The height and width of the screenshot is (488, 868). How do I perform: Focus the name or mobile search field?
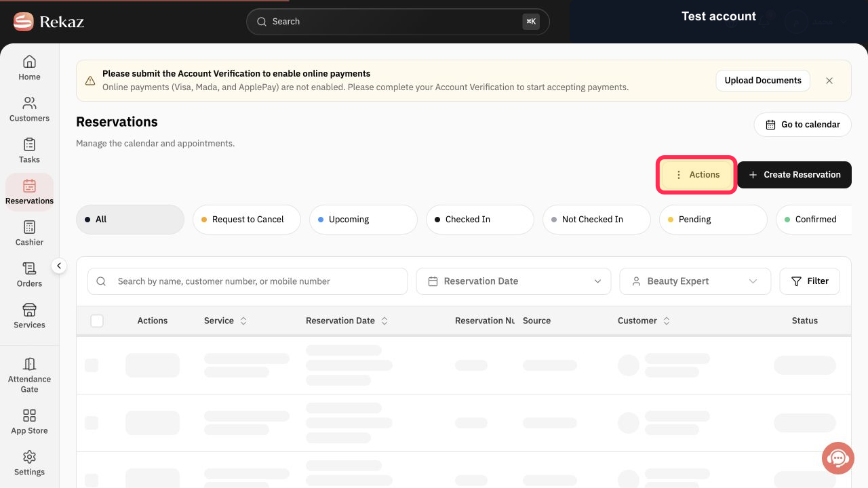tap(248, 281)
